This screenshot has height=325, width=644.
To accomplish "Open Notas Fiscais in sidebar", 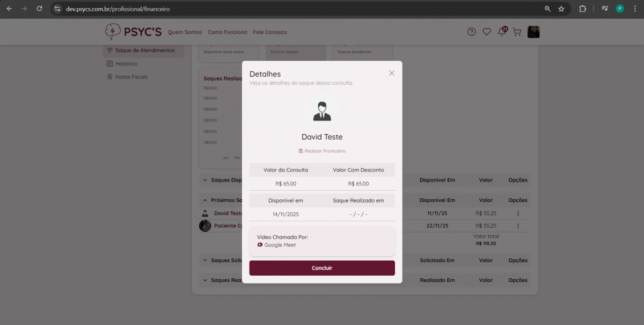I will [x=131, y=77].
